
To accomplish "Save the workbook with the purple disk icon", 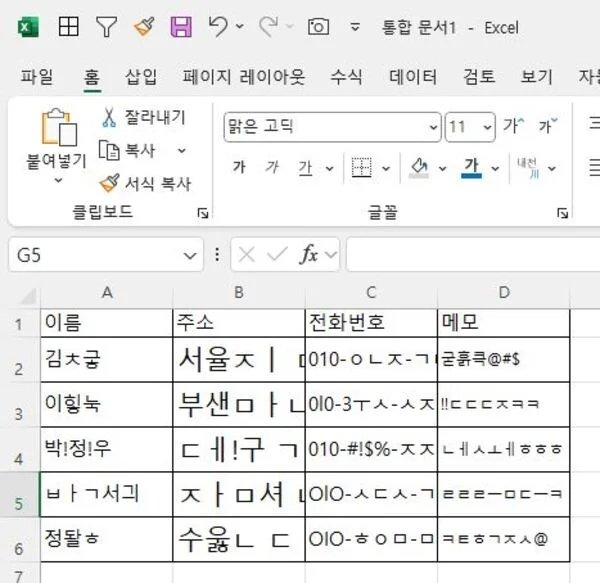I will pyautogui.click(x=181, y=27).
